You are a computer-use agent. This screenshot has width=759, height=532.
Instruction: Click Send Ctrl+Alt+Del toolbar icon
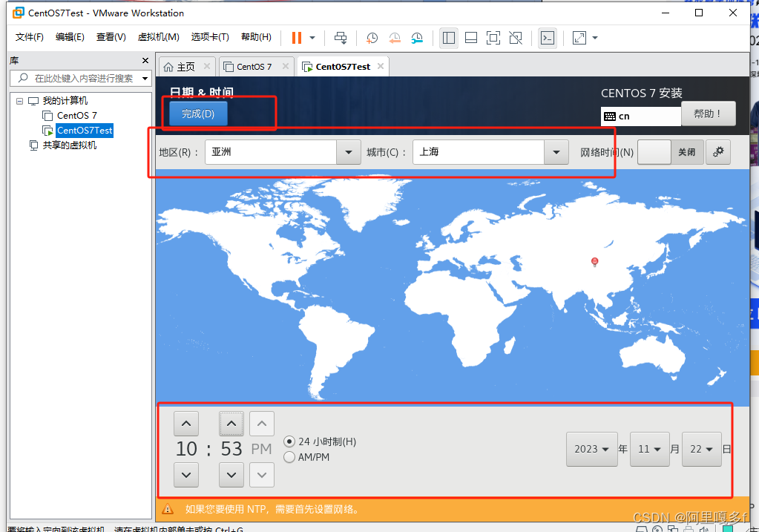[x=341, y=38]
